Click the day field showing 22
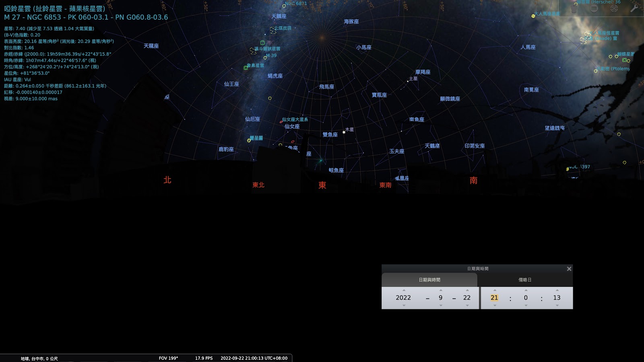The width and height of the screenshot is (644, 362). 467,298
